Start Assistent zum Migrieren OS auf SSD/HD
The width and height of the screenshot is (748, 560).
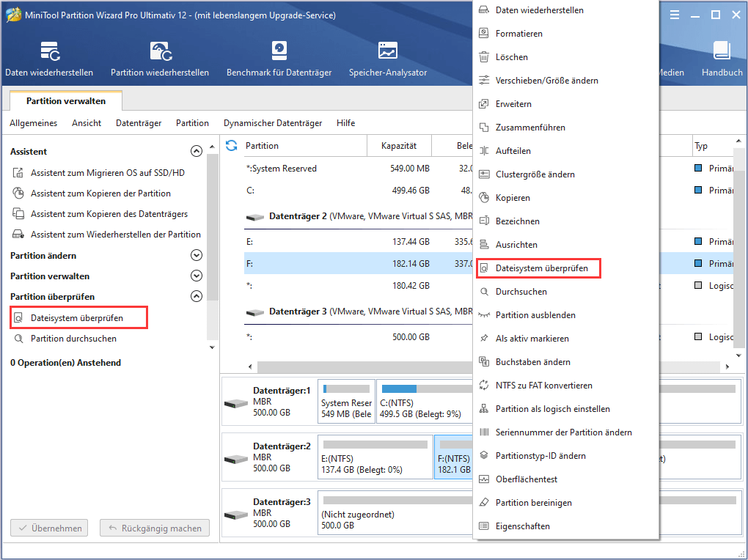[98, 173]
